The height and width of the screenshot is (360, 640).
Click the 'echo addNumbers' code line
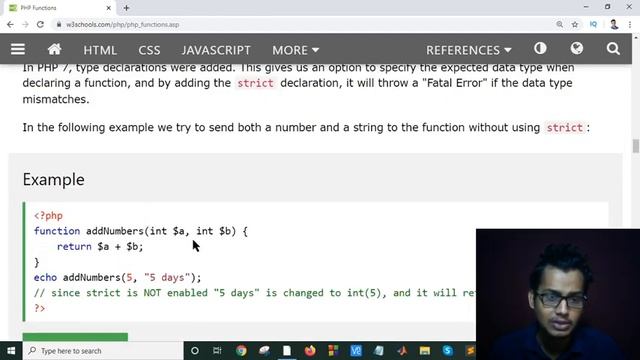[x=118, y=278]
